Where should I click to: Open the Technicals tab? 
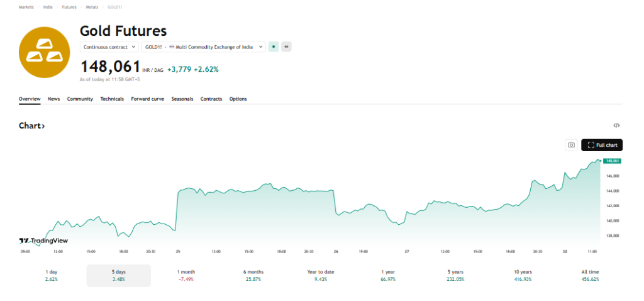point(112,99)
